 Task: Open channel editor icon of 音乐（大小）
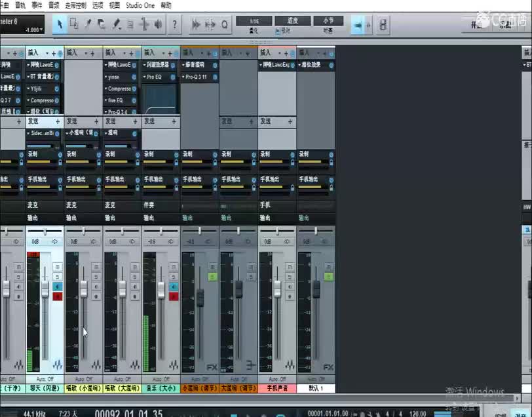pyautogui.click(x=174, y=365)
